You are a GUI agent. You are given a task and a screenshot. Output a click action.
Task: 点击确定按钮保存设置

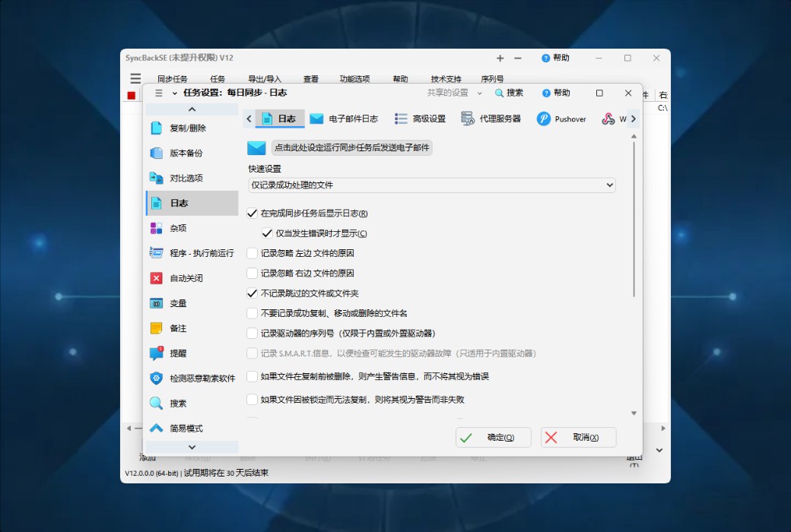(493, 437)
